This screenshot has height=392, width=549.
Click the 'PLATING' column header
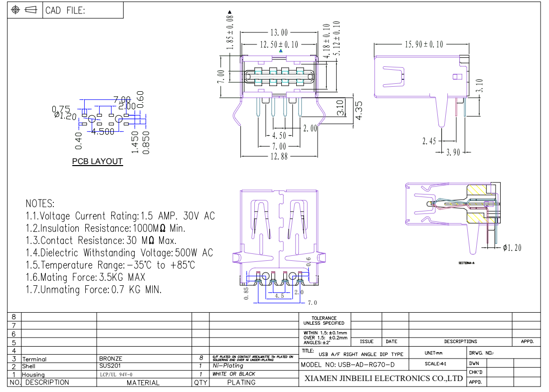point(241,383)
